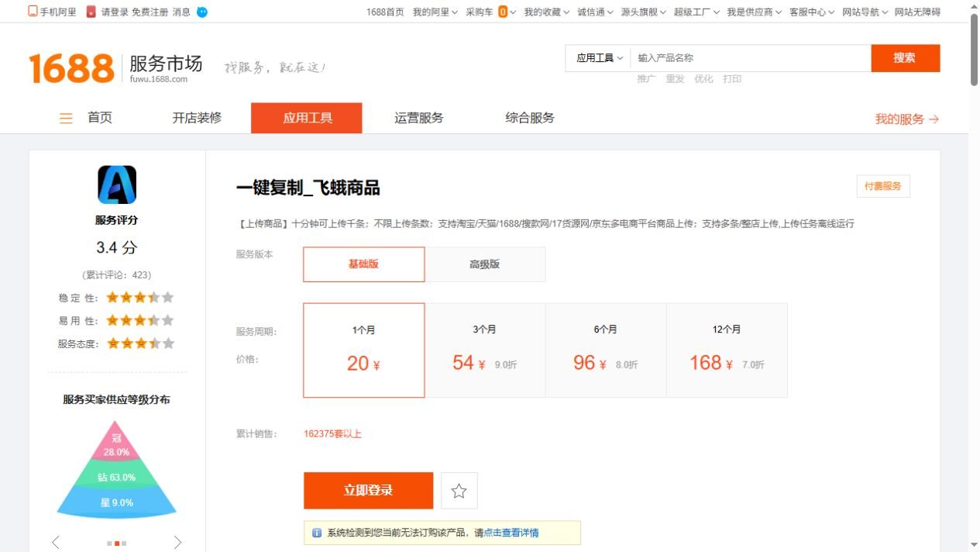Open the 应用工具 search category dropdown
980x552 pixels.
tap(599, 58)
